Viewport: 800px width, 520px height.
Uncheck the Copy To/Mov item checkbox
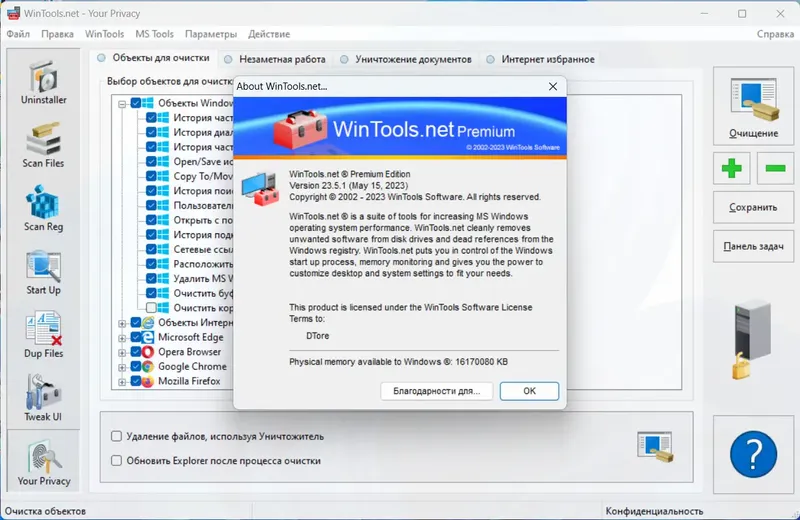[151, 176]
